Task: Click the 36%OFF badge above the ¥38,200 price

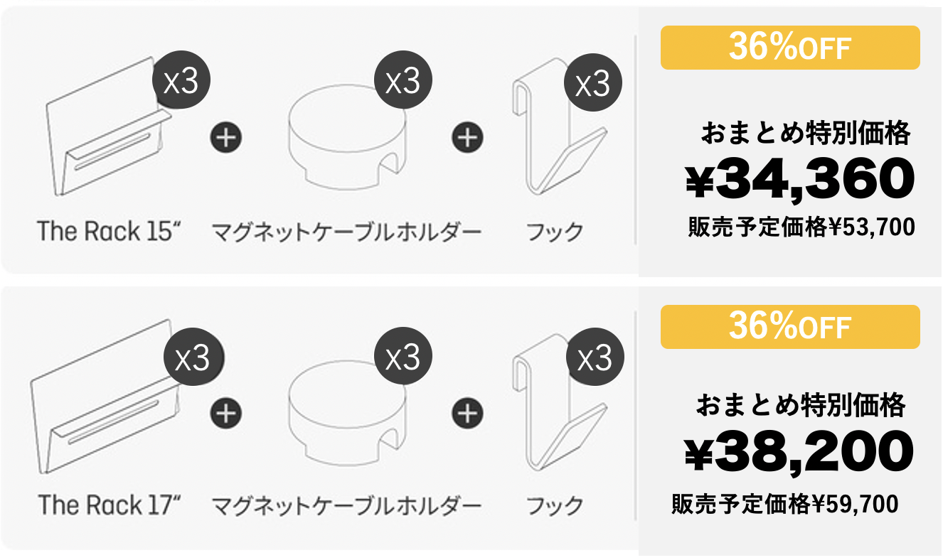Action: [790, 328]
